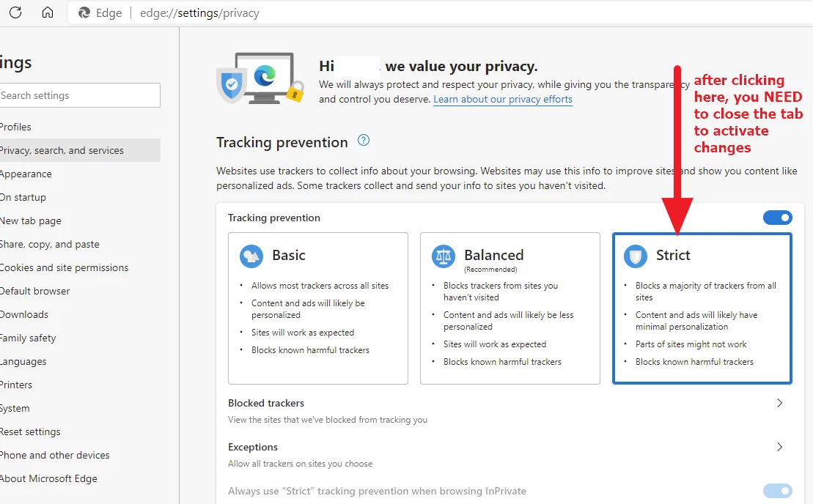Click the Exceptions row title

tap(253, 447)
